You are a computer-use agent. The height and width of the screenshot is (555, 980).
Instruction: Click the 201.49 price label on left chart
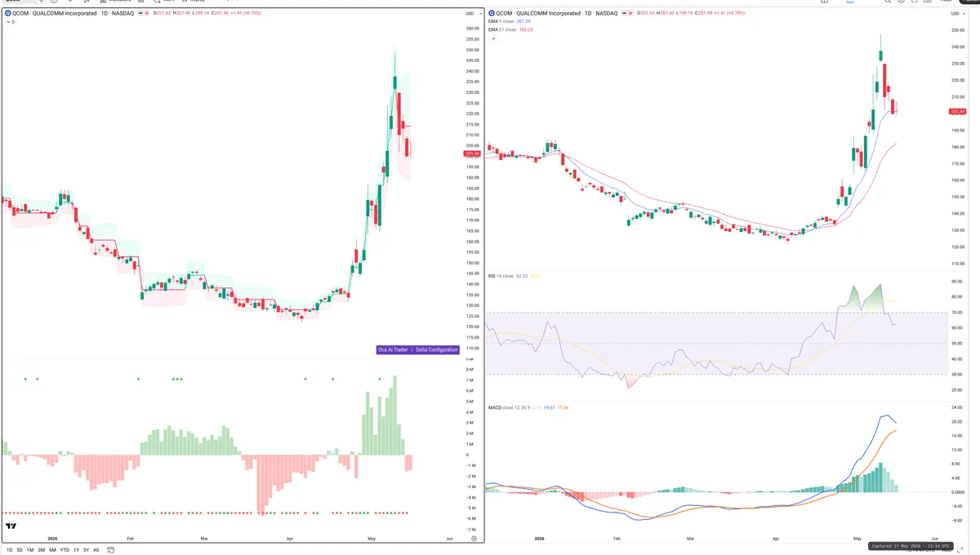(472, 153)
